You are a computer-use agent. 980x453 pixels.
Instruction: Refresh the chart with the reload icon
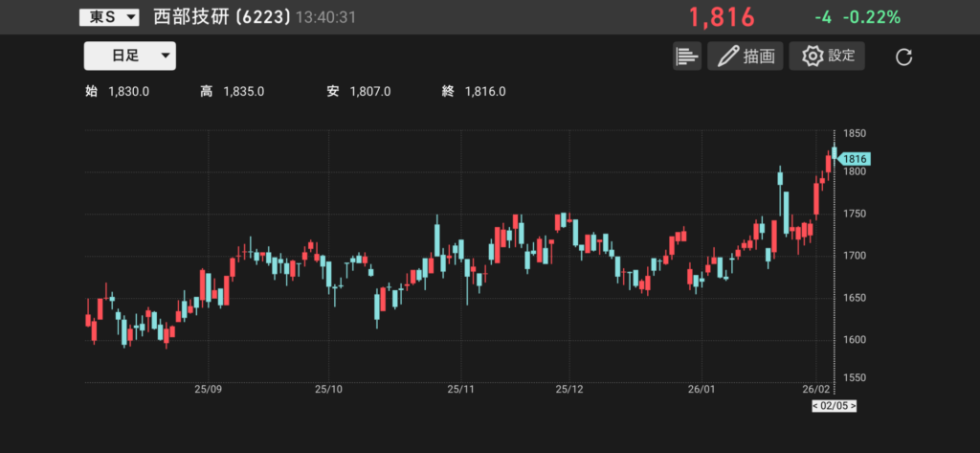[903, 57]
